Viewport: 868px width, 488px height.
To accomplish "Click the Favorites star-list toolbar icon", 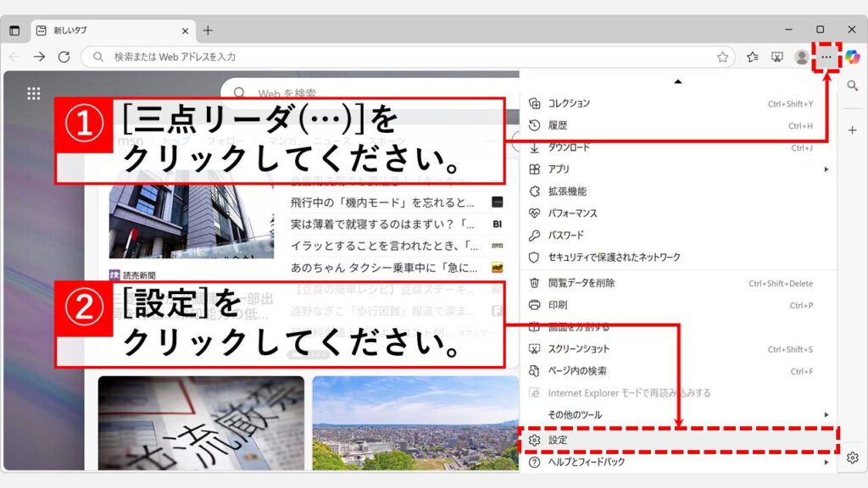I will (753, 57).
